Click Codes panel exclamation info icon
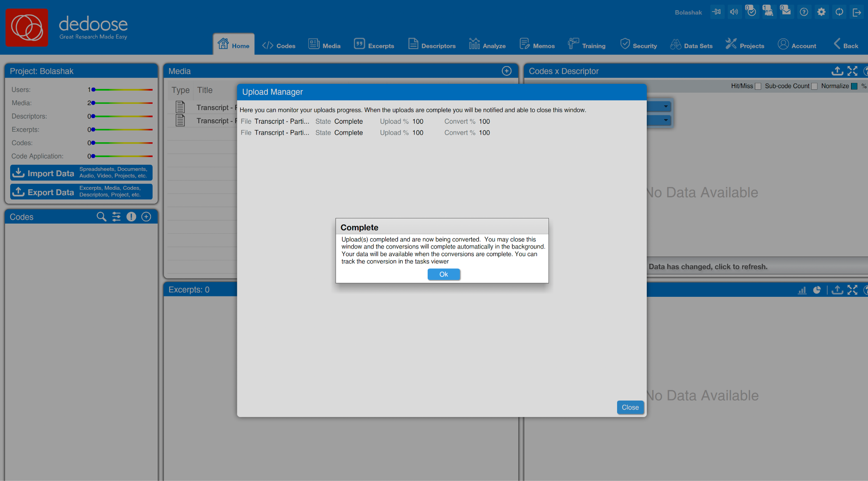This screenshot has width=868, height=481. 131,217
